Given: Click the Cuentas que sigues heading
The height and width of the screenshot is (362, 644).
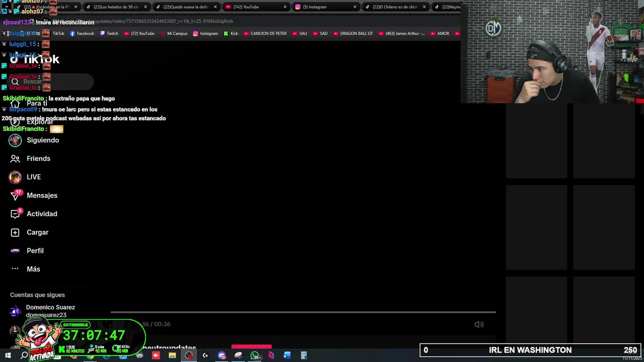Looking at the screenshot, I should (x=37, y=295).
